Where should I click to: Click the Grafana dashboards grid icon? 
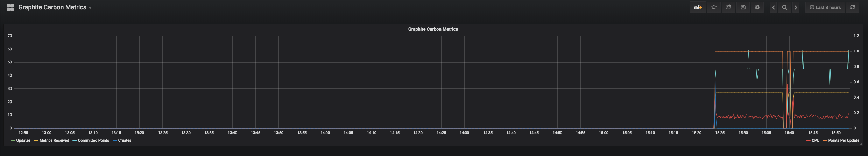tap(10, 7)
